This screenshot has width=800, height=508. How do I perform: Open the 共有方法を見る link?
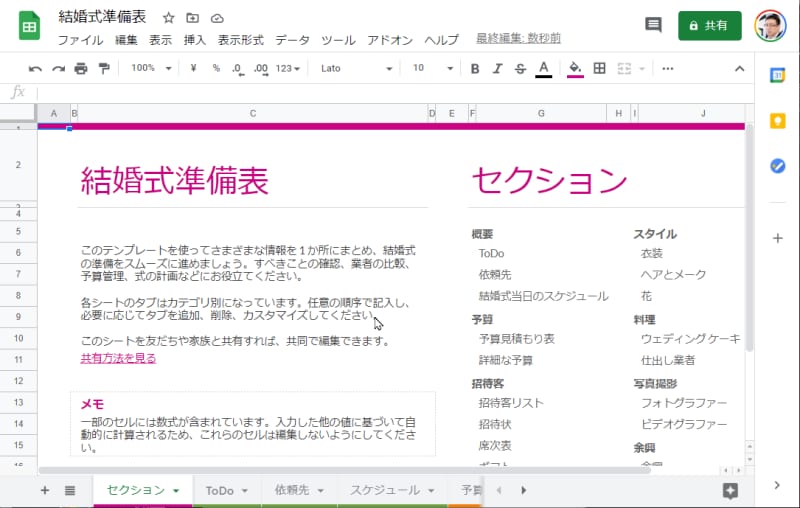[118, 359]
